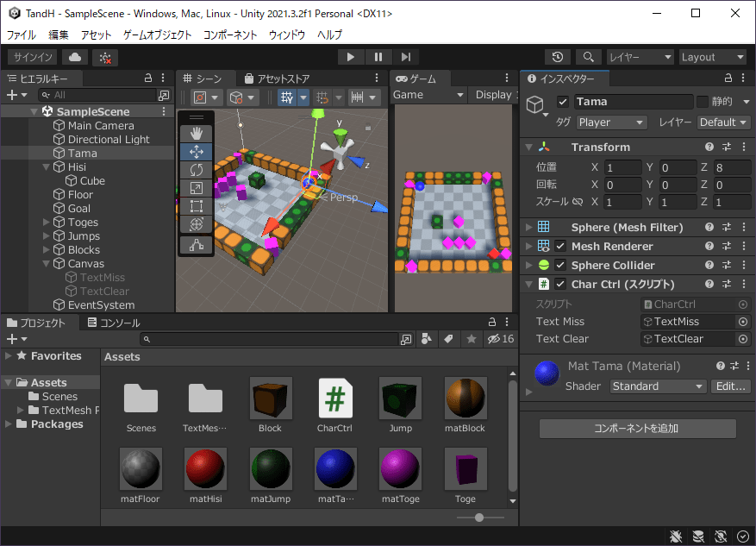The height and width of the screenshot is (546, 756).
Task: Open the Shader dropdown showing Standard
Action: (x=658, y=386)
